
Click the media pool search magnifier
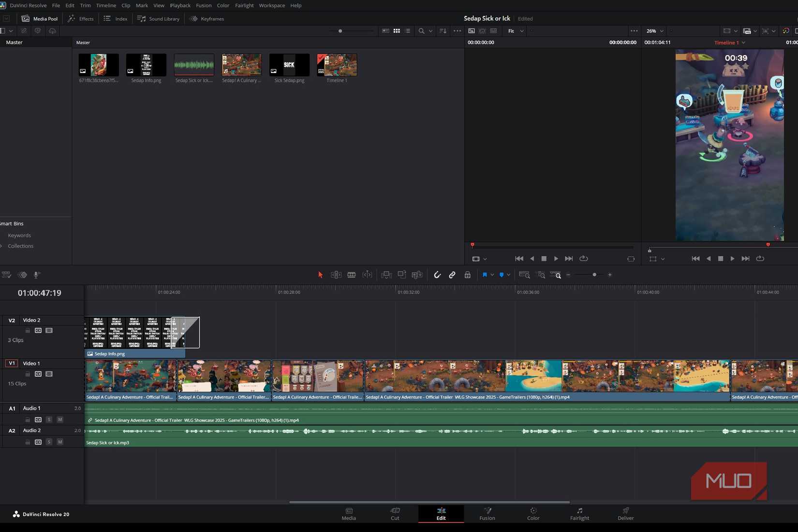[x=421, y=31]
